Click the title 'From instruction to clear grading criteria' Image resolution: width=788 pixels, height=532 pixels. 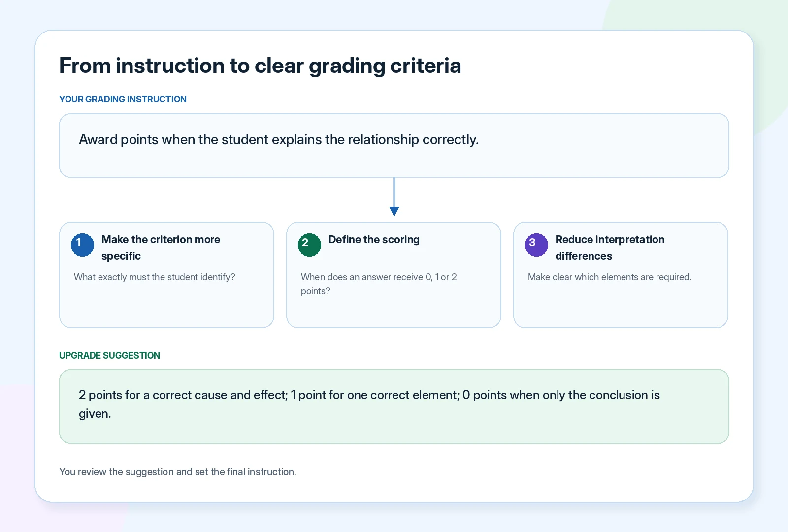click(x=260, y=66)
